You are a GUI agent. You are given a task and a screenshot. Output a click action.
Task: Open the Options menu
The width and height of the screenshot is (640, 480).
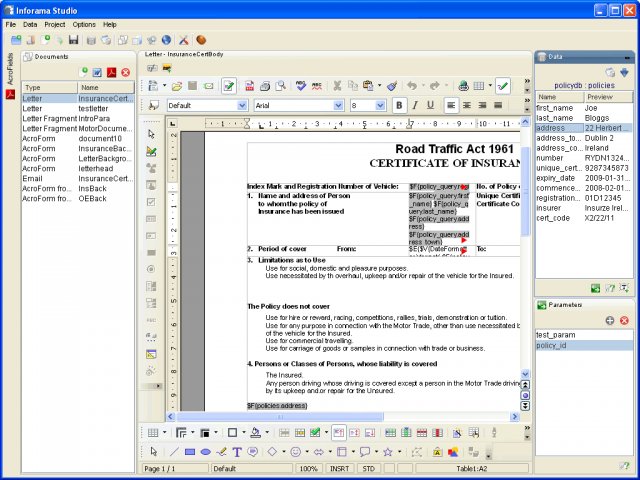click(x=84, y=24)
